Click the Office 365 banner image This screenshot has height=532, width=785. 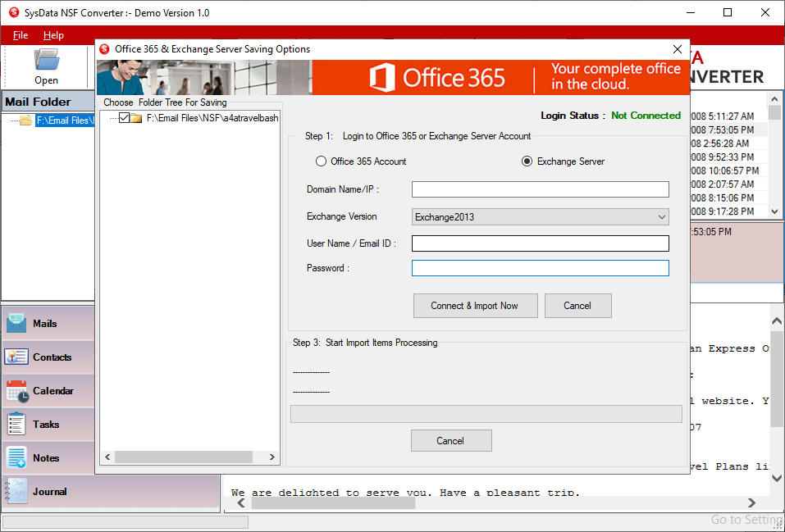[393, 78]
